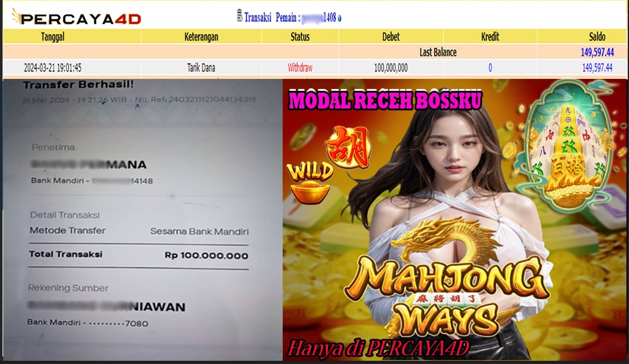
Task: Select the Tanggal column header
Action: (x=52, y=37)
